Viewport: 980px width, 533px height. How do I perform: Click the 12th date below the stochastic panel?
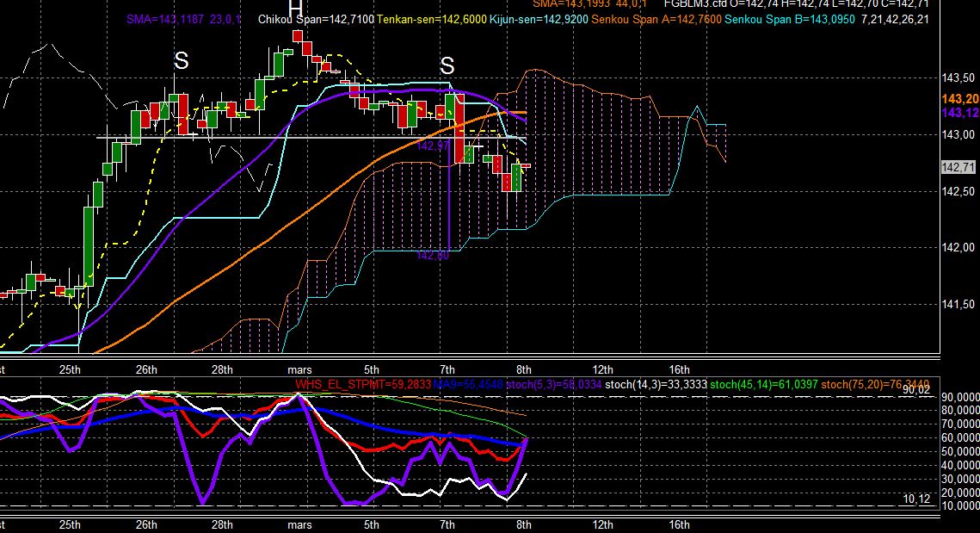602,525
